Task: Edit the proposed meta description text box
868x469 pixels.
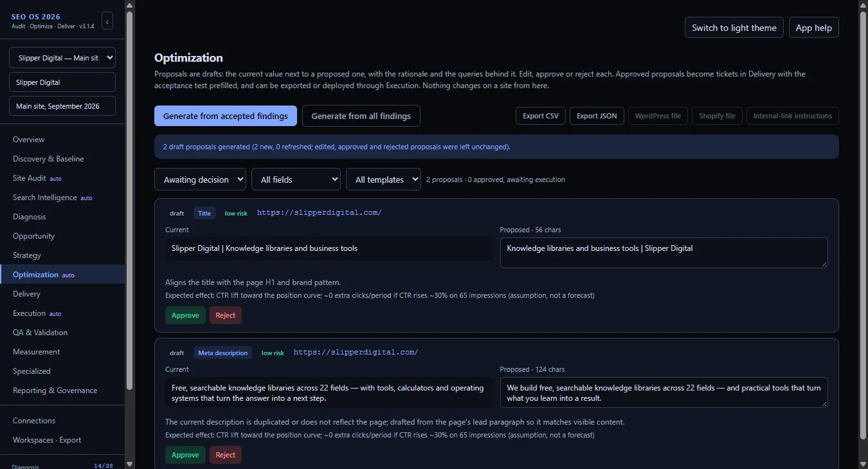Action: [x=664, y=392]
